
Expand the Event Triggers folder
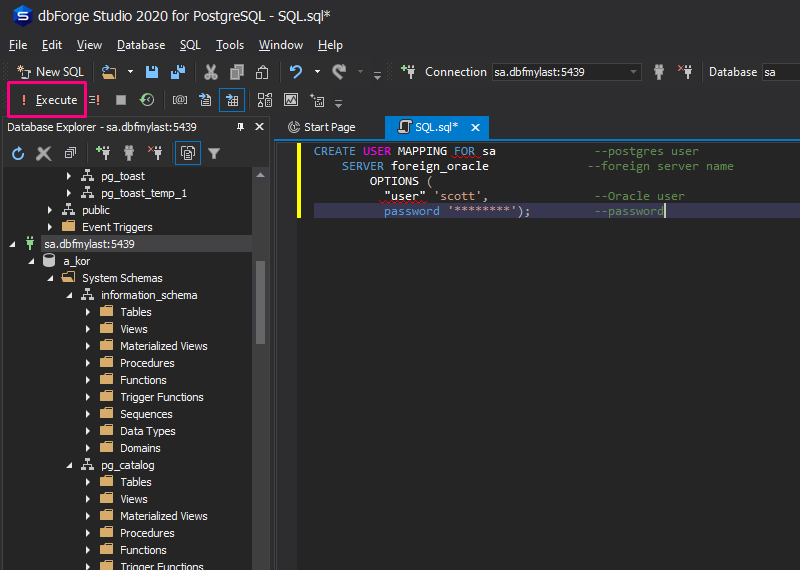tap(49, 227)
